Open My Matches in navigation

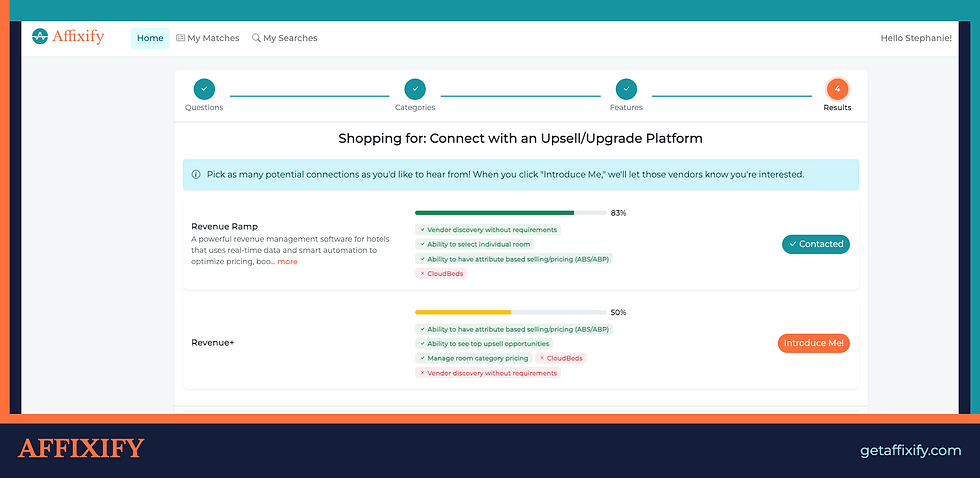coord(208,38)
